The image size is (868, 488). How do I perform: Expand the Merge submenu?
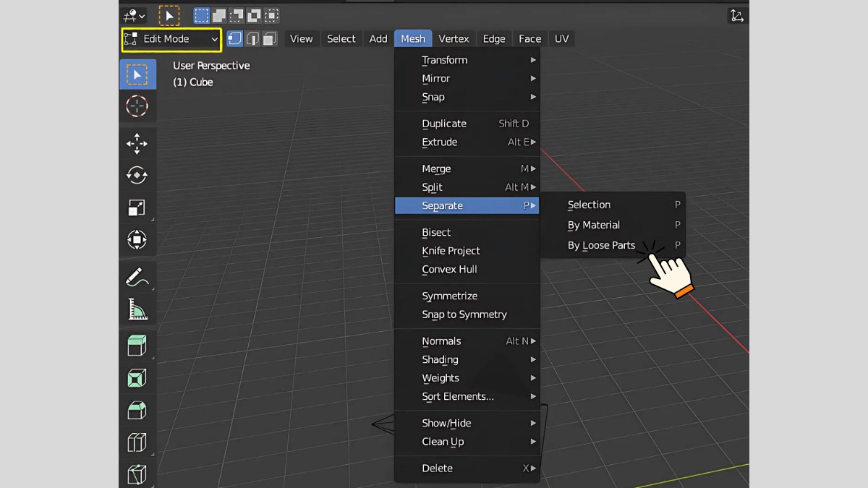tap(467, 169)
